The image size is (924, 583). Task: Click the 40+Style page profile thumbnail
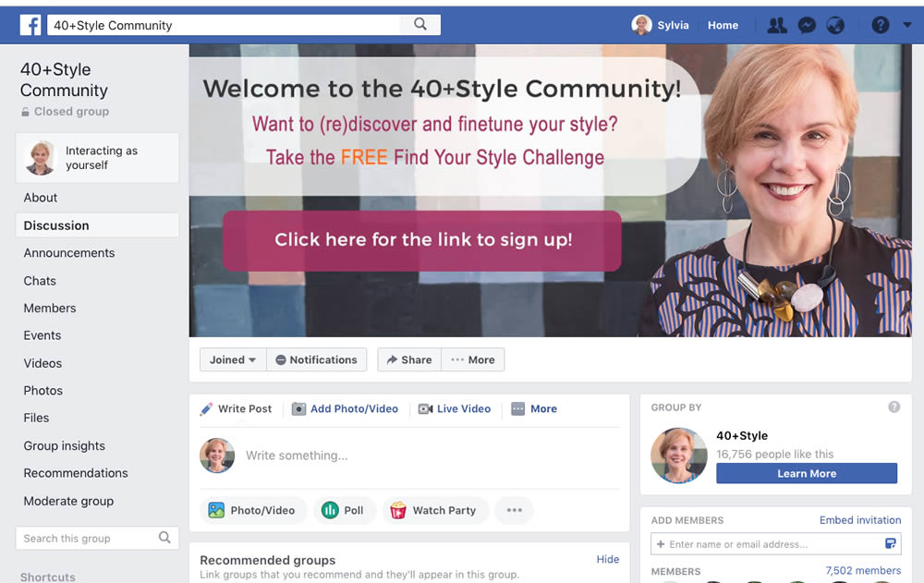pyautogui.click(x=679, y=455)
